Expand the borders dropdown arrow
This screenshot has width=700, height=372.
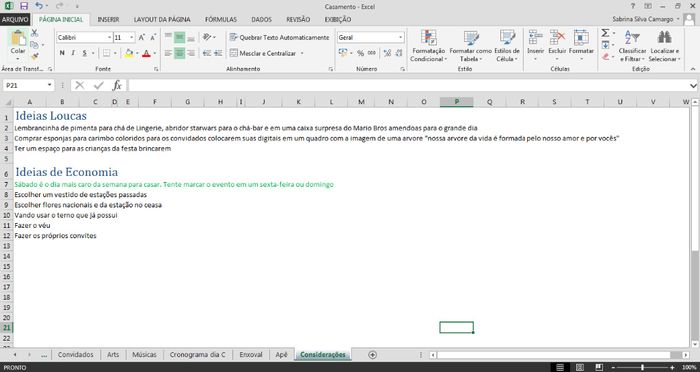tap(115, 53)
